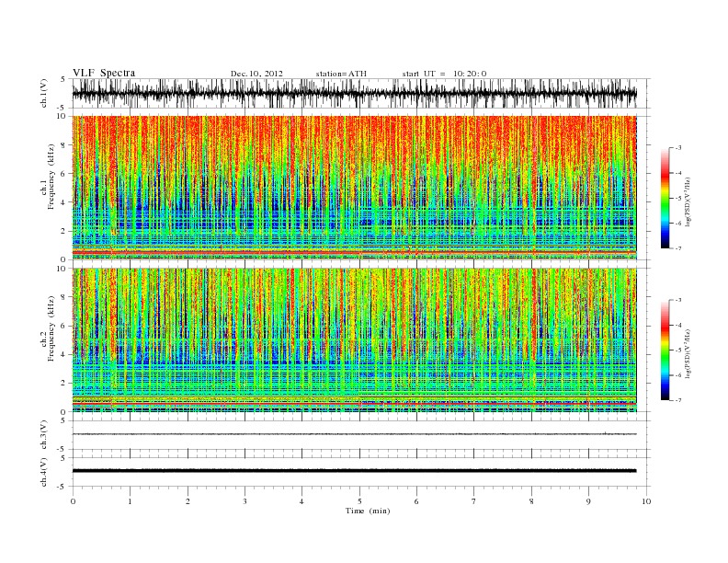
Task: Click the "Time (min)" axis label
Action: click(368, 511)
